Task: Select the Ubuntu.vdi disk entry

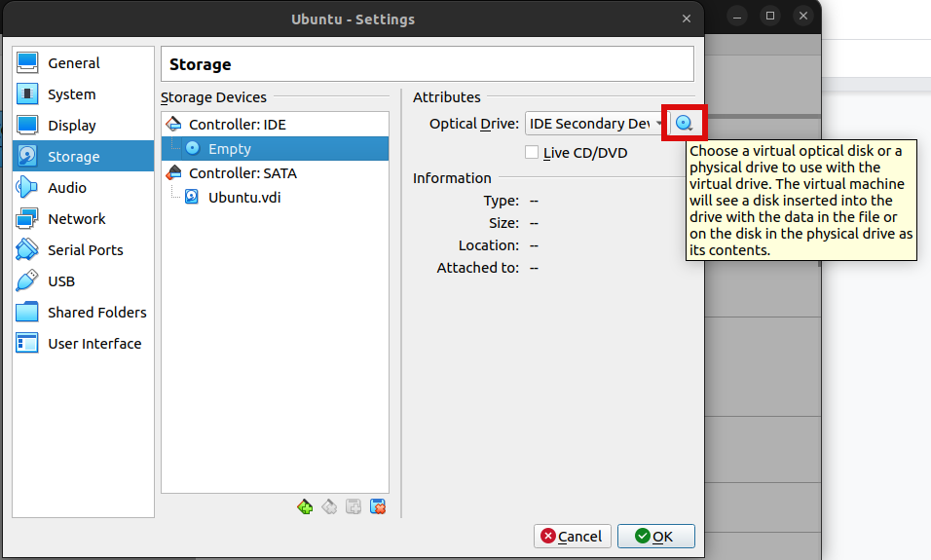Action: coord(275,197)
